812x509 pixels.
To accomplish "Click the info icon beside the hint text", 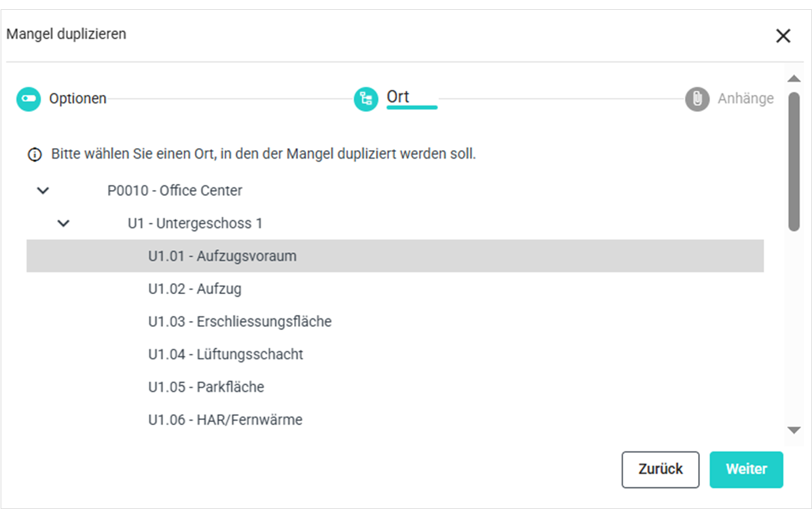I will click(34, 155).
